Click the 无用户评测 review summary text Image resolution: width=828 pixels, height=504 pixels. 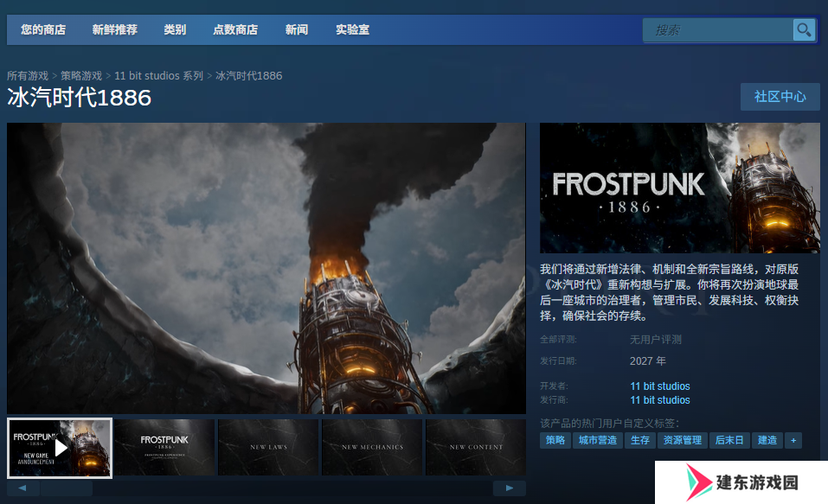(655, 340)
